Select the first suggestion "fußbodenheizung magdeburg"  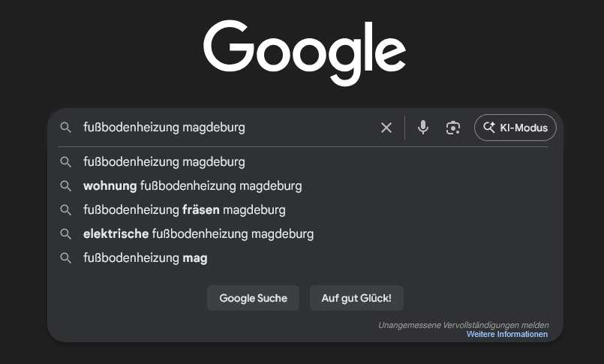(164, 161)
